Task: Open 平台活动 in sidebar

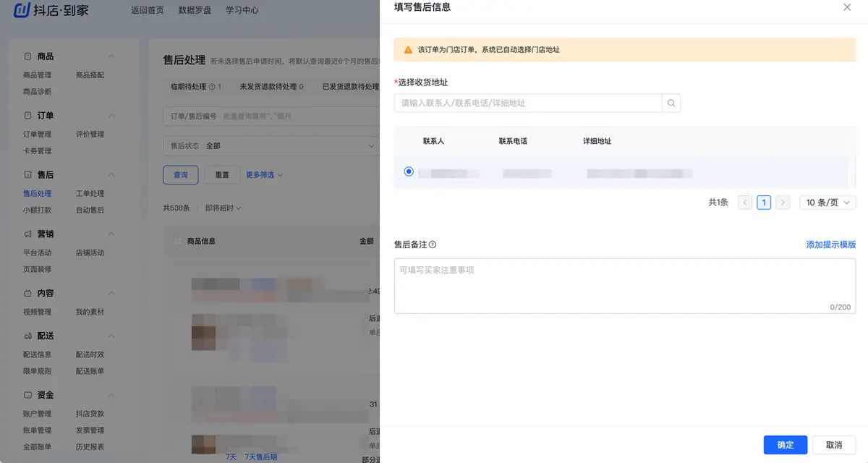Action: click(38, 253)
